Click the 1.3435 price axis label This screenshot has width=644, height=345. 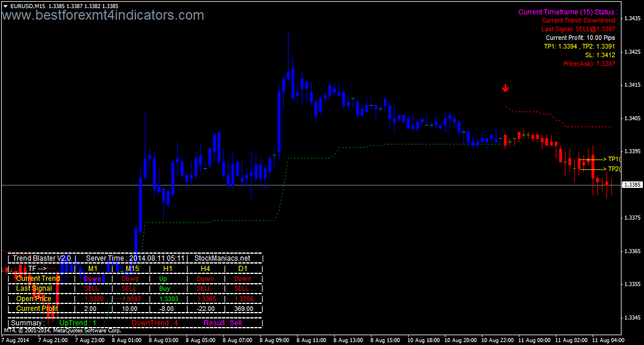tap(632, 18)
